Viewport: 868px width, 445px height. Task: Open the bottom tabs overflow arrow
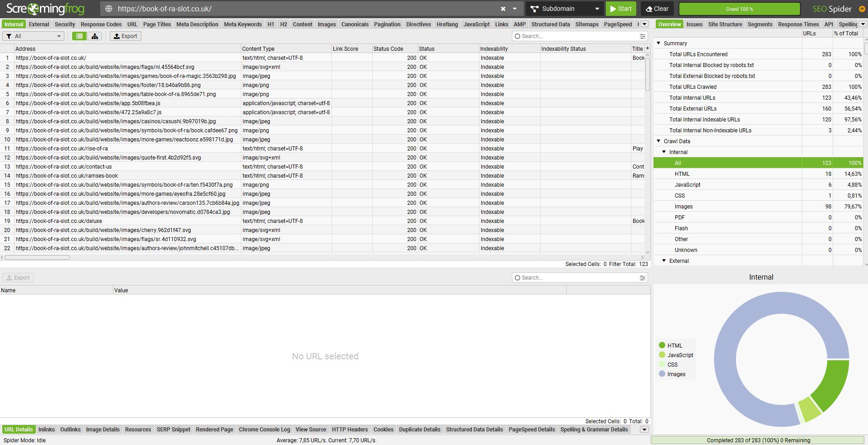click(x=644, y=430)
